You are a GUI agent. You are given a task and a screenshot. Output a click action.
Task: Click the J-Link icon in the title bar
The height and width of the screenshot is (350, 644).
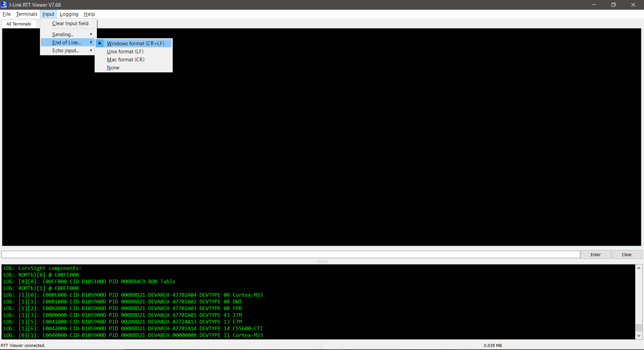pos(4,4)
